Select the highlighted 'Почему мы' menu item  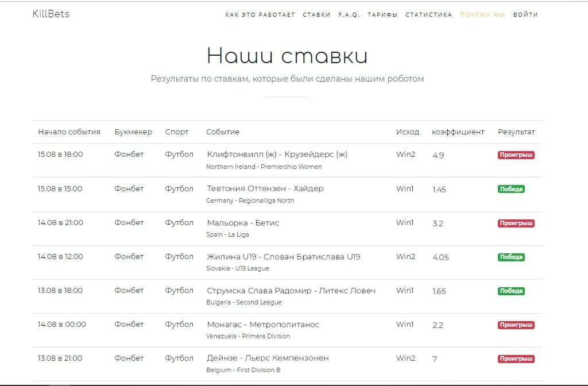coord(482,14)
